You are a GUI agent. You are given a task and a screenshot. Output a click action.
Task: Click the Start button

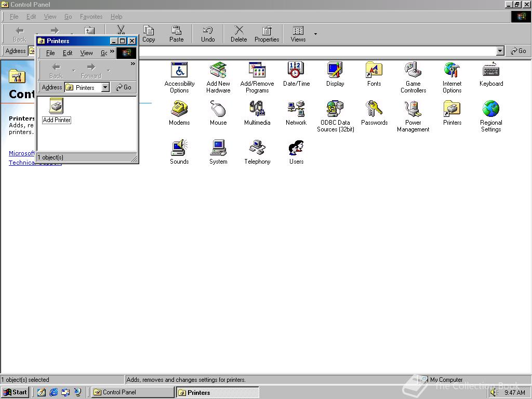click(x=15, y=392)
